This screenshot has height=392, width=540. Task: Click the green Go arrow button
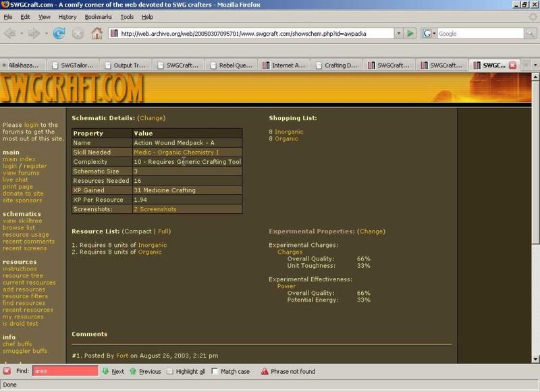point(410,33)
